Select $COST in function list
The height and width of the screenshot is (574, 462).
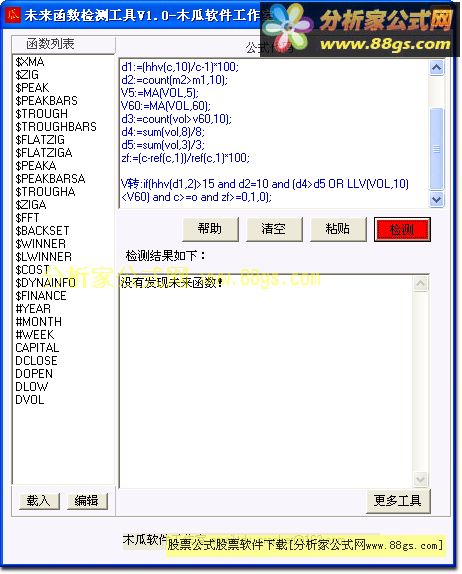click(32, 270)
